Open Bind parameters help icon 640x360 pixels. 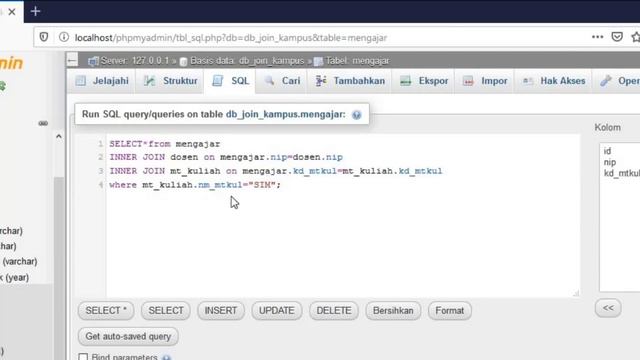(x=166, y=358)
